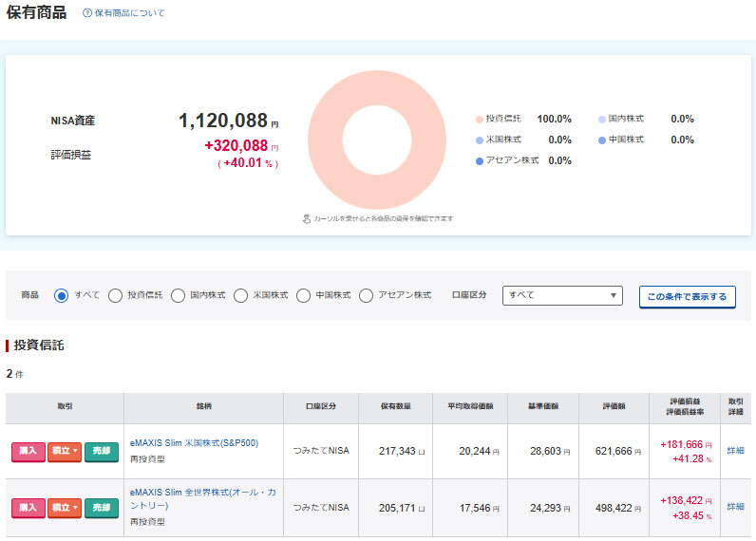Screen dimensions: 756x541
Task: Click the アセアン株式 legend dot in chart legend
Action: [480, 161]
